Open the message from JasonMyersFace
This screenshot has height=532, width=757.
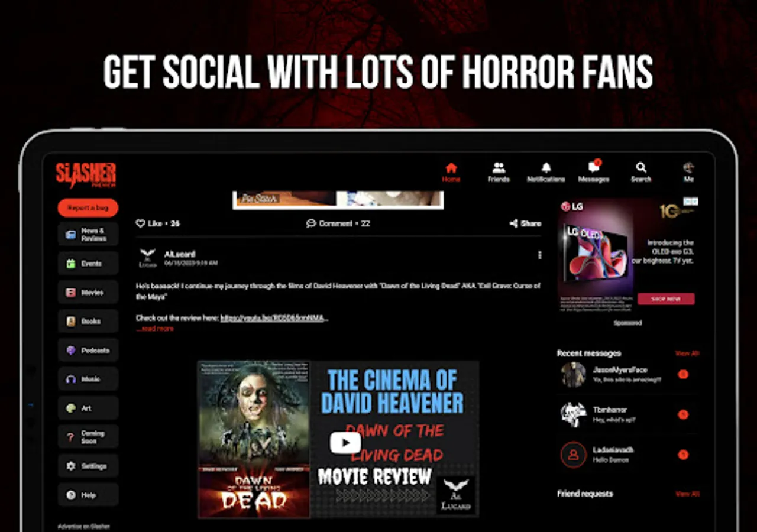[x=629, y=375]
